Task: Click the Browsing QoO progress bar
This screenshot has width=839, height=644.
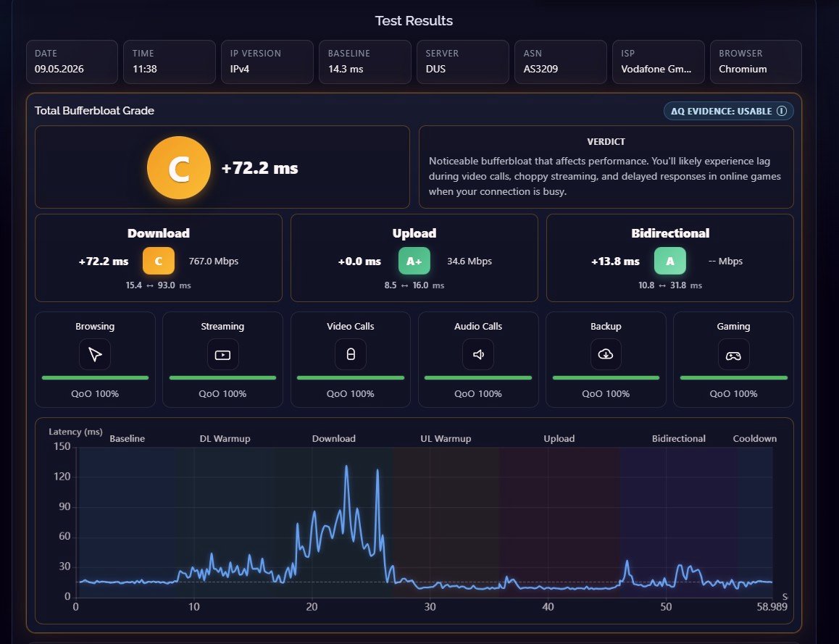Action: click(x=95, y=377)
